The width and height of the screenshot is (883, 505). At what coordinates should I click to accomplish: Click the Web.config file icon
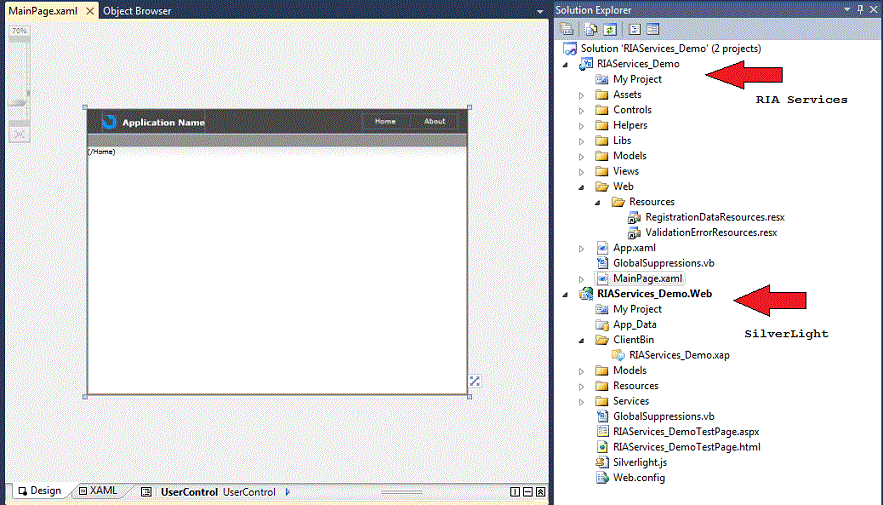[x=602, y=477]
